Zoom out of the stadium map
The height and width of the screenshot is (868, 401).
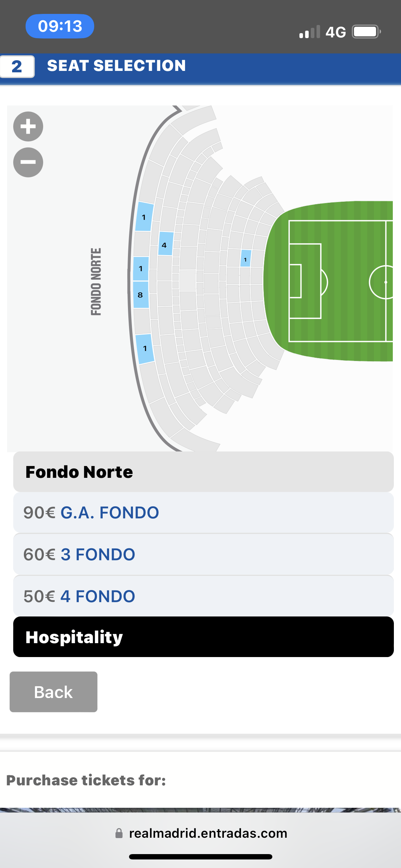click(28, 162)
